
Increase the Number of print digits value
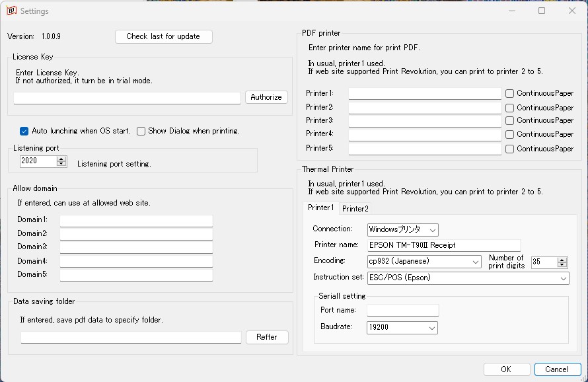click(x=562, y=259)
